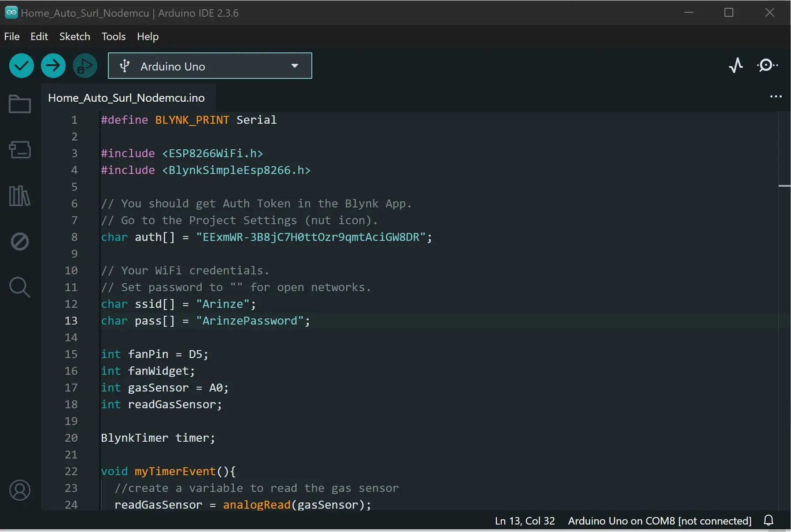The height and width of the screenshot is (532, 791).
Task: Click the "Arinze" ssid string
Action: (x=223, y=304)
